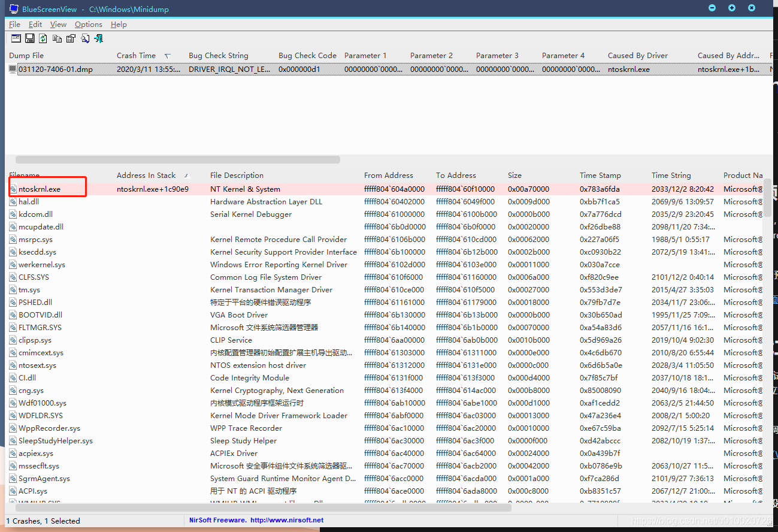This screenshot has height=532, width=778.
Task: Select the ntosext.sys row filename
Action: coord(37,365)
